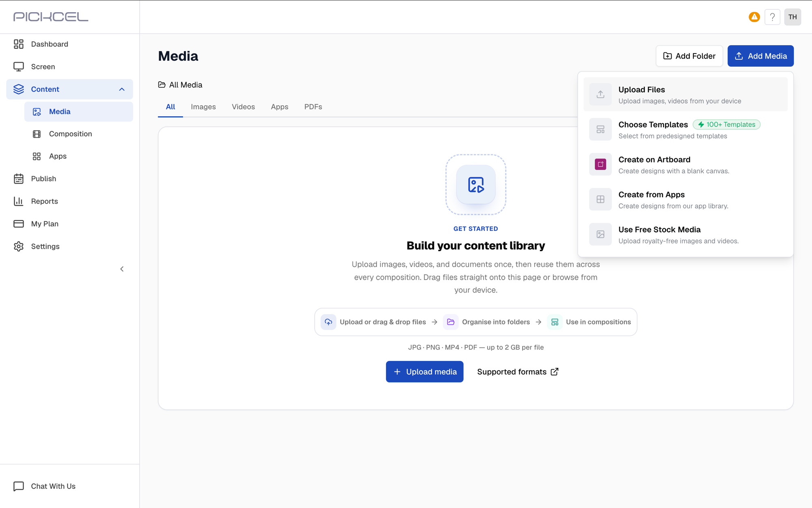
Task: Select Choose Templates menu option
Action: (x=685, y=129)
